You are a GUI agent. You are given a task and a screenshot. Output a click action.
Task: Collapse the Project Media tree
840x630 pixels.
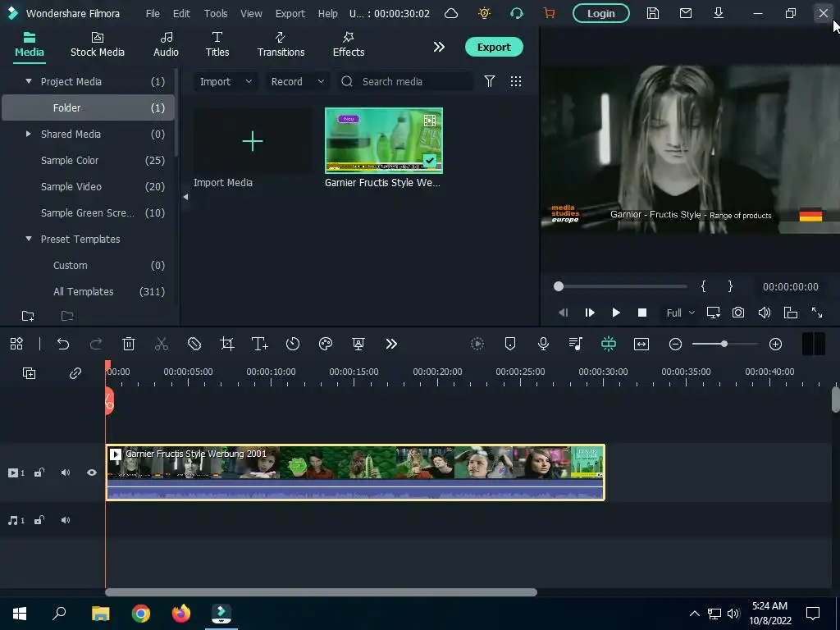(x=29, y=81)
